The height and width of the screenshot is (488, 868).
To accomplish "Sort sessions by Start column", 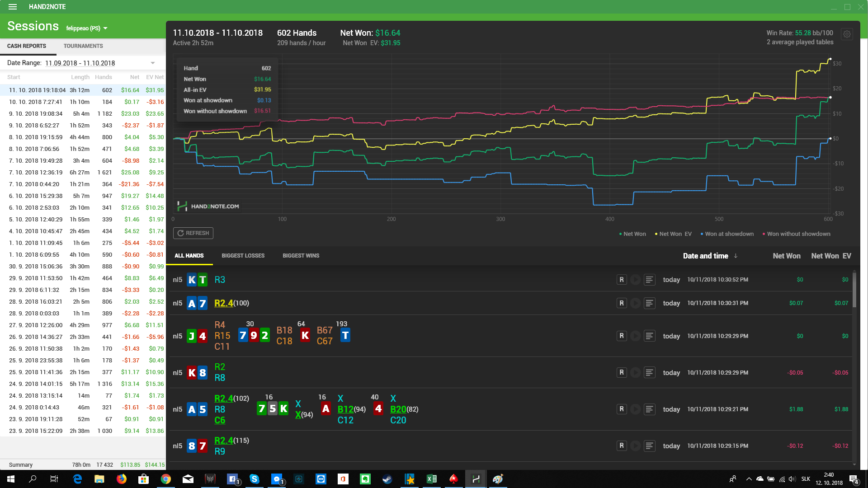I will 14,77.
